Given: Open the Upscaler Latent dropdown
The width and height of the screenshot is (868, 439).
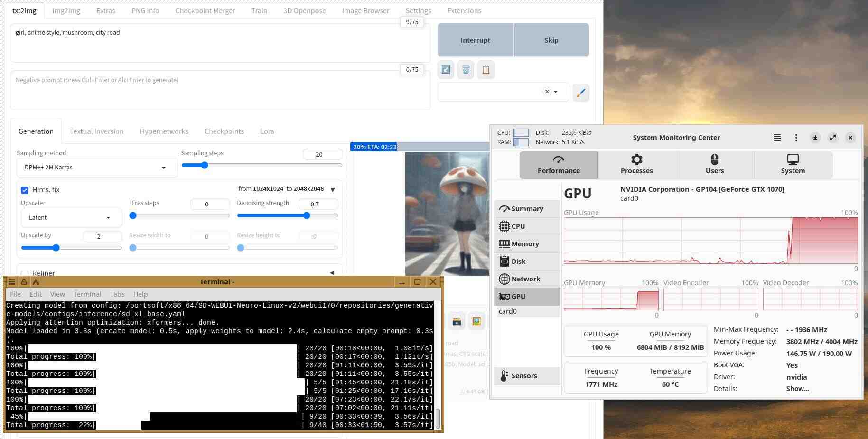Looking at the screenshot, I should click(x=71, y=218).
